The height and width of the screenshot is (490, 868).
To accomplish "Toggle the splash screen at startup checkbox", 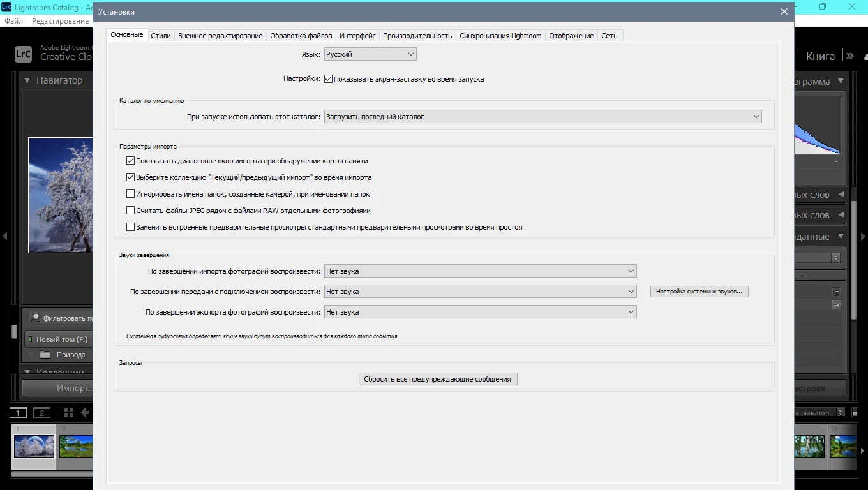I will click(x=329, y=79).
